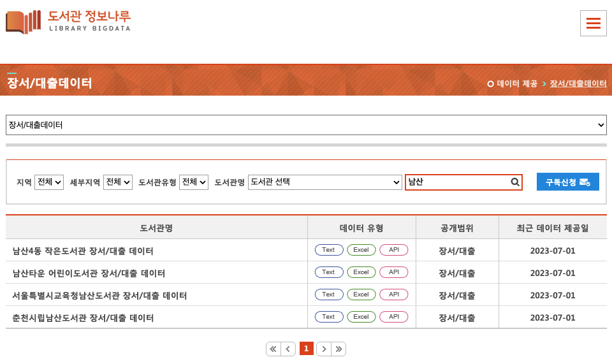Download Text for 남산4동 작은도서관
The height and width of the screenshot is (364, 612).
point(329,250)
